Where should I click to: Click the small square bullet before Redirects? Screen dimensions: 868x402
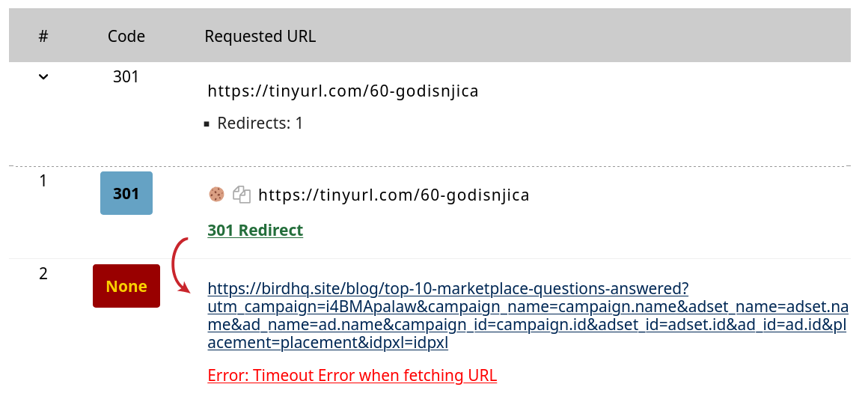pyautogui.click(x=207, y=124)
